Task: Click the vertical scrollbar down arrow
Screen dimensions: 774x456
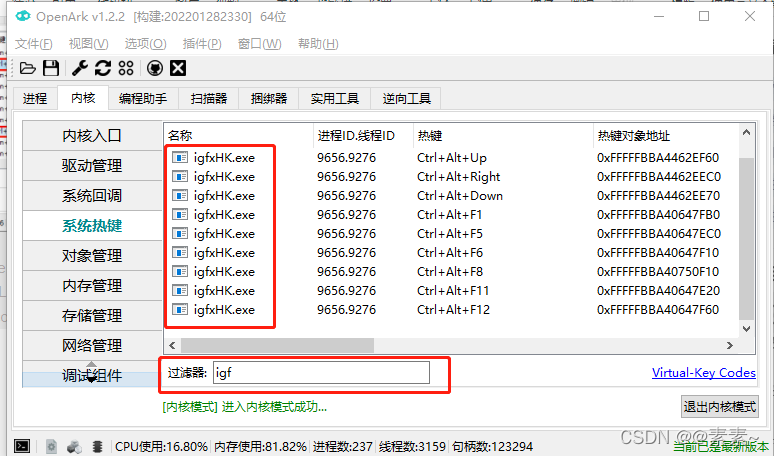Action: tap(746, 329)
